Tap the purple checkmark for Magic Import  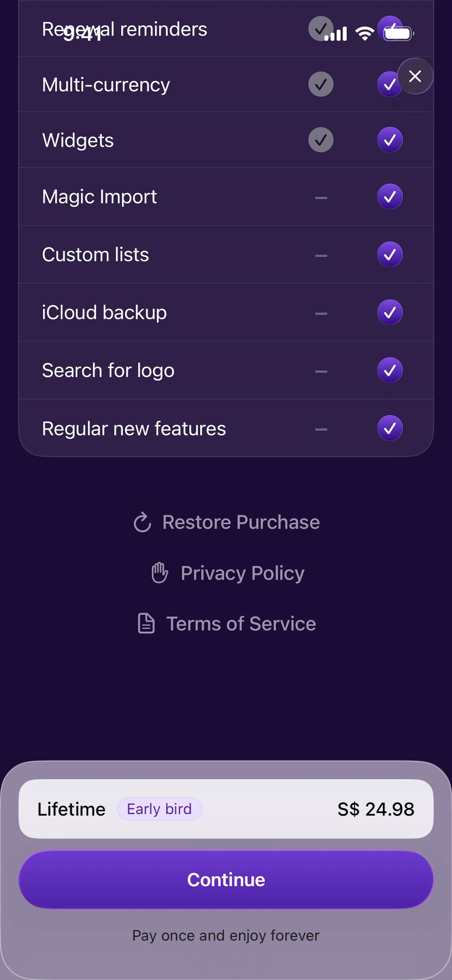pos(390,196)
